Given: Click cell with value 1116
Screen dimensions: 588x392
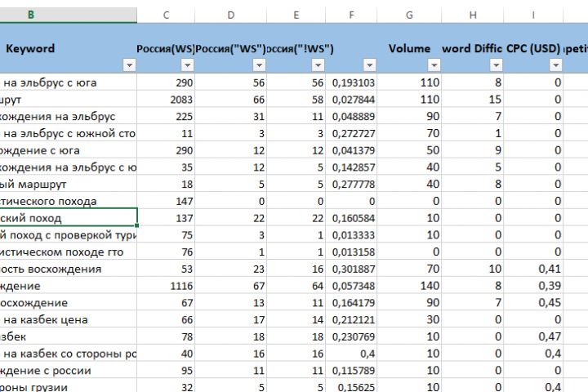Looking at the screenshot, I should point(166,286).
